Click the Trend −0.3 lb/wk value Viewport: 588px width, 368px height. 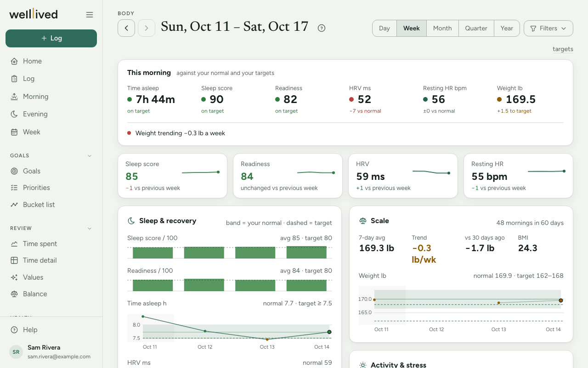[x=424, y=254]
